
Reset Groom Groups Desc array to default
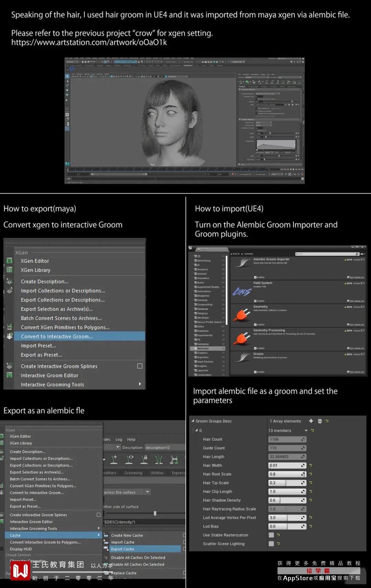click(x=327, y=421)
